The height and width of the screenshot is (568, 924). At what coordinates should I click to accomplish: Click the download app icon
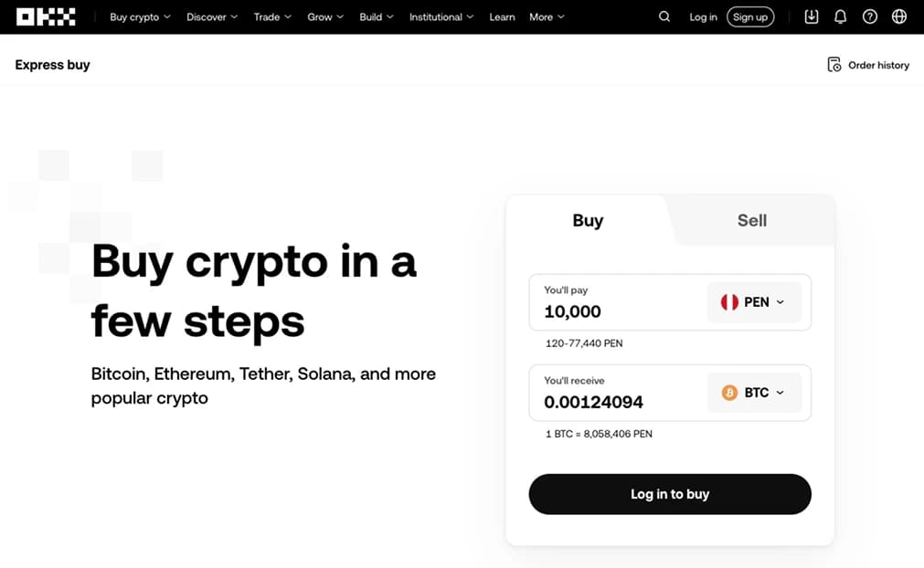812,16
